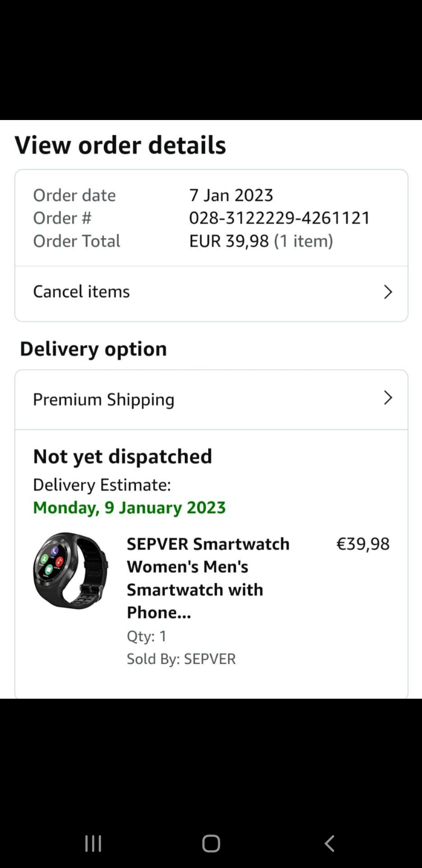Viewport: 422px width, 868px height.
Task: Tap the Not yet dispatched status
Action: (123, 456)
